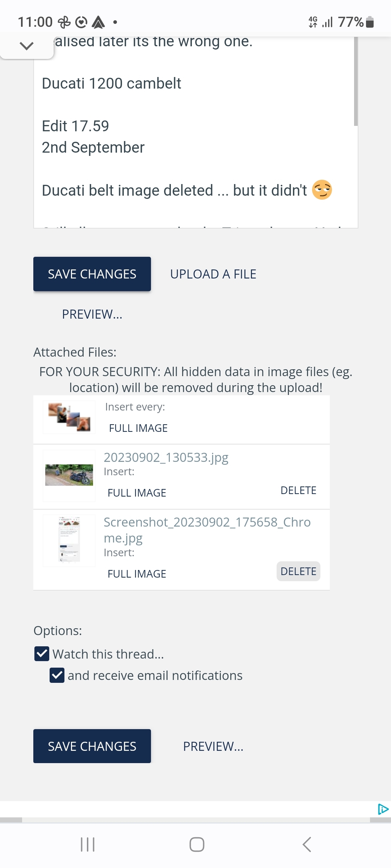391x868 pixels.
Task: Tap the battery icon in status bar
Action: coord(370,22)
